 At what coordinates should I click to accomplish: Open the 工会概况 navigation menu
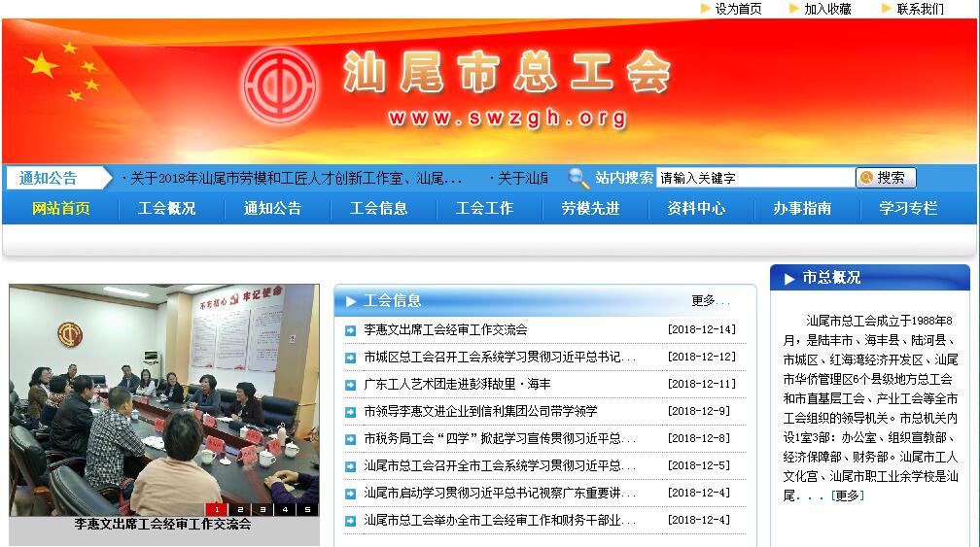point(166,208)
